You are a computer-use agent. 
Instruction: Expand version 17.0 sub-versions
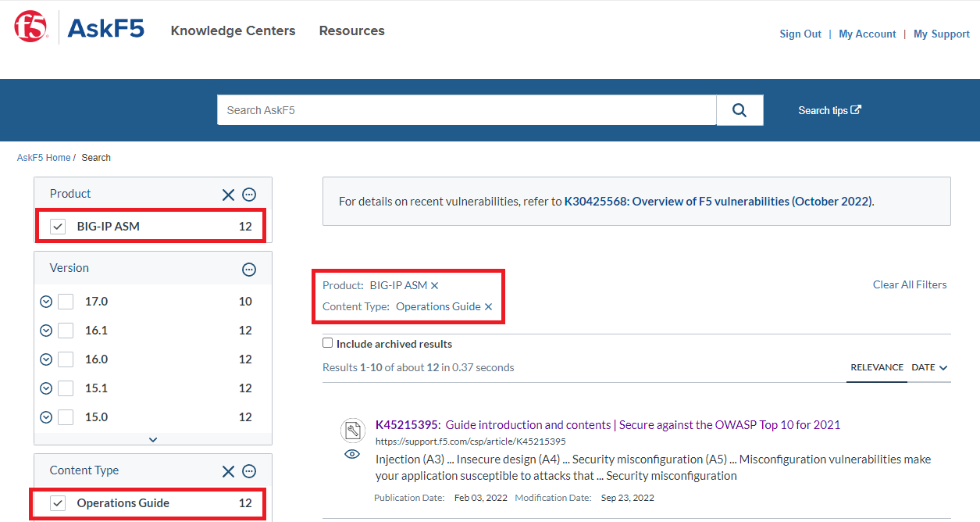point(46,302)
